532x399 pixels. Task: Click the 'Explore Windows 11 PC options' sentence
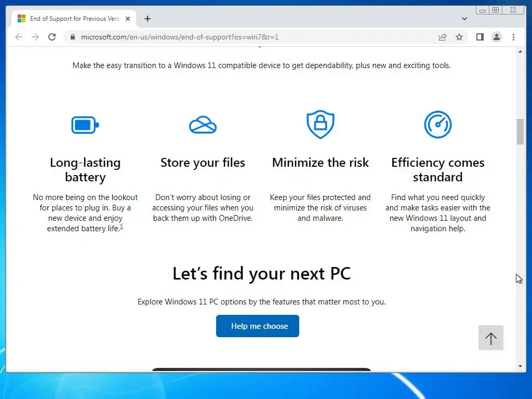[262, 302]
